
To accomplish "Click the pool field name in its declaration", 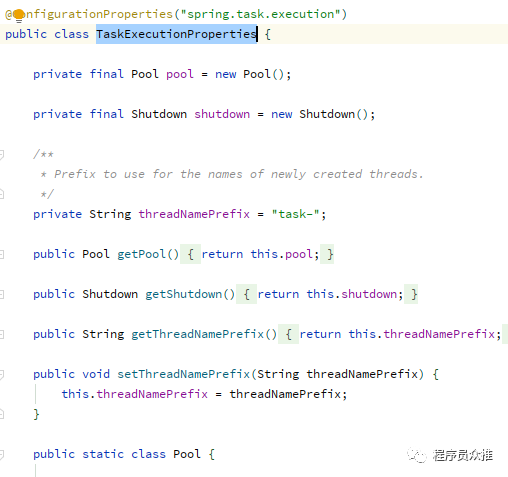I will coord(180,74).
